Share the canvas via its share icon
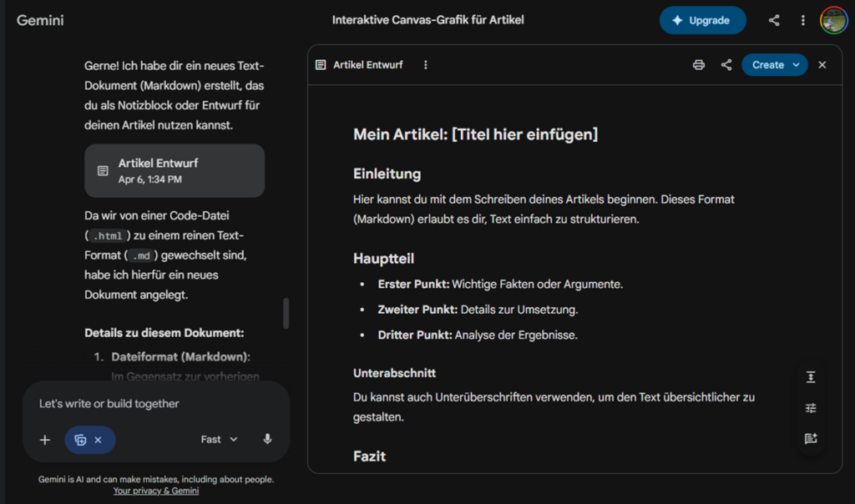The height and width of the screenshot is (504, 855). (725, 64)
